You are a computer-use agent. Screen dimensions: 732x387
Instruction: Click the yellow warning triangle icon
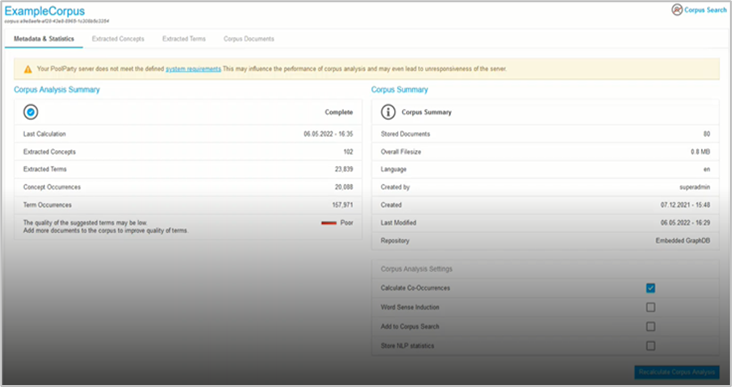click(28, 69)
